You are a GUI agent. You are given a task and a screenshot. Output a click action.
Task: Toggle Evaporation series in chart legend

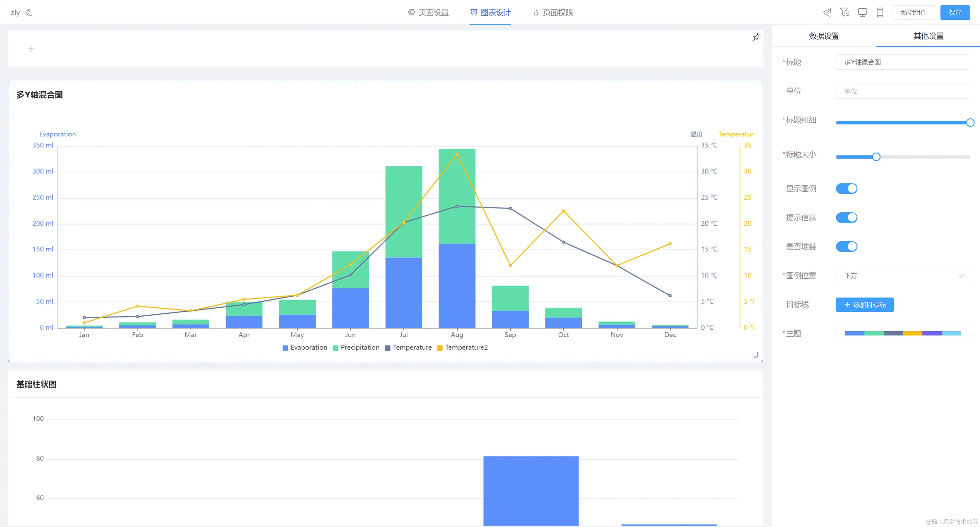pos(305,347)
